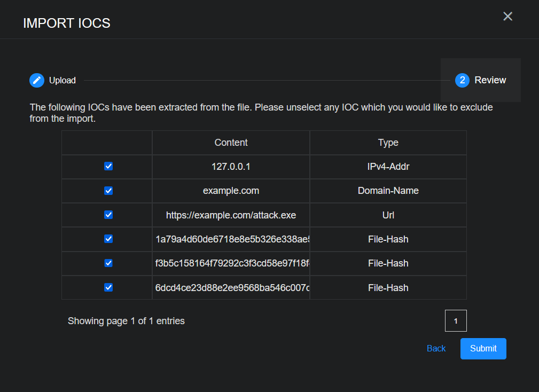Click the Domain-Name type cell
The image size is (539, 392).
388,191
